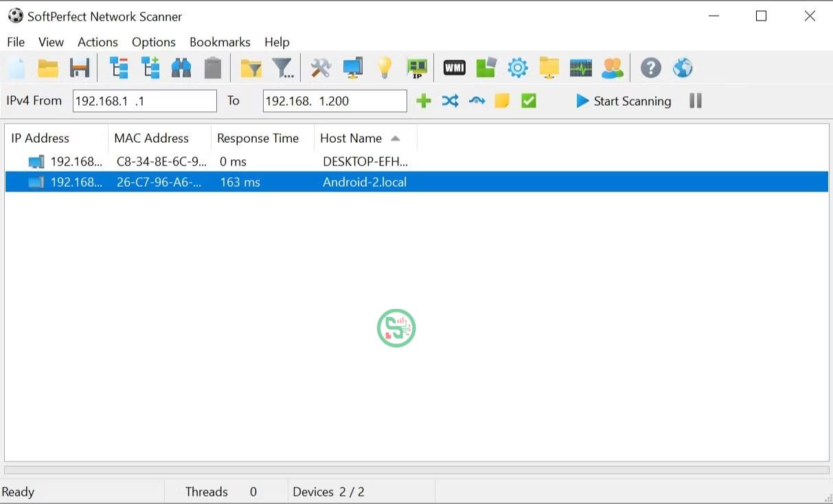Click the tree icon with green plus
This screenshot has height=504, width=833.
[150, 68]
